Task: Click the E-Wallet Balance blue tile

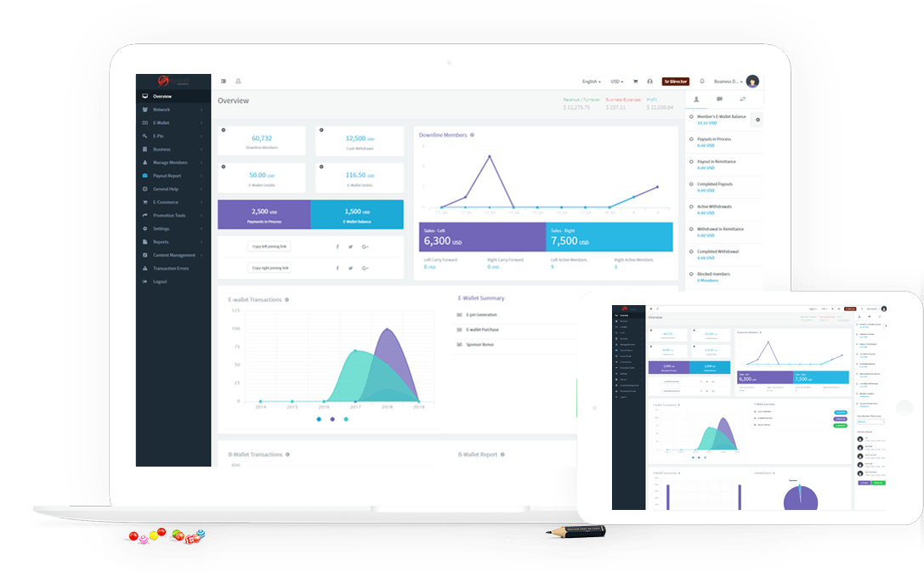Action: click(357, 214)
